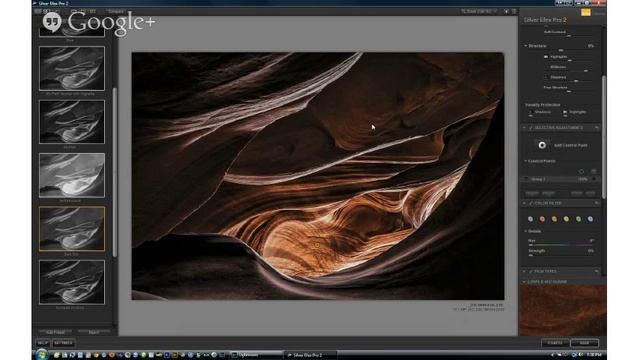This screenshot has height=360, width=640.
Task: Collapse the Structure section
Action: [x=526, y=46]
